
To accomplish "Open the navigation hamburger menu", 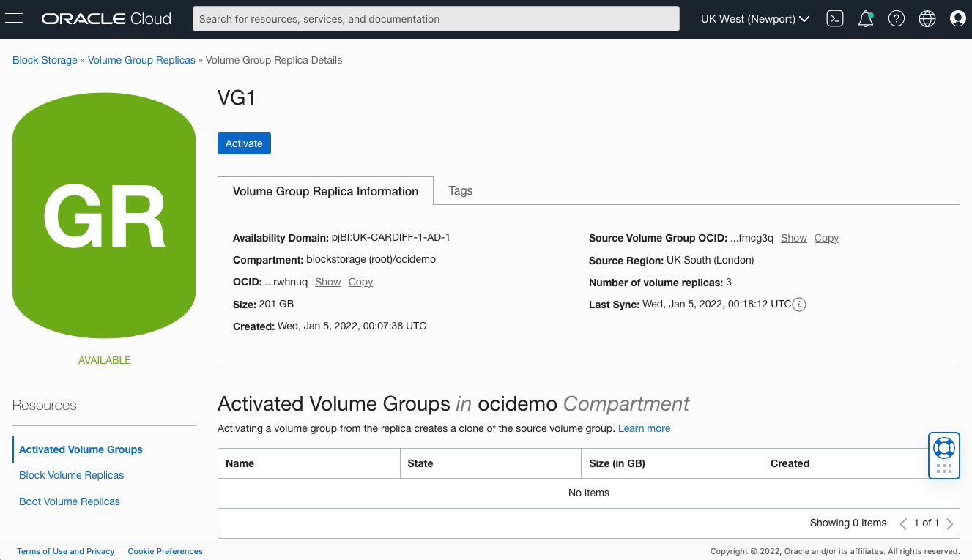I will click(14, 18).
